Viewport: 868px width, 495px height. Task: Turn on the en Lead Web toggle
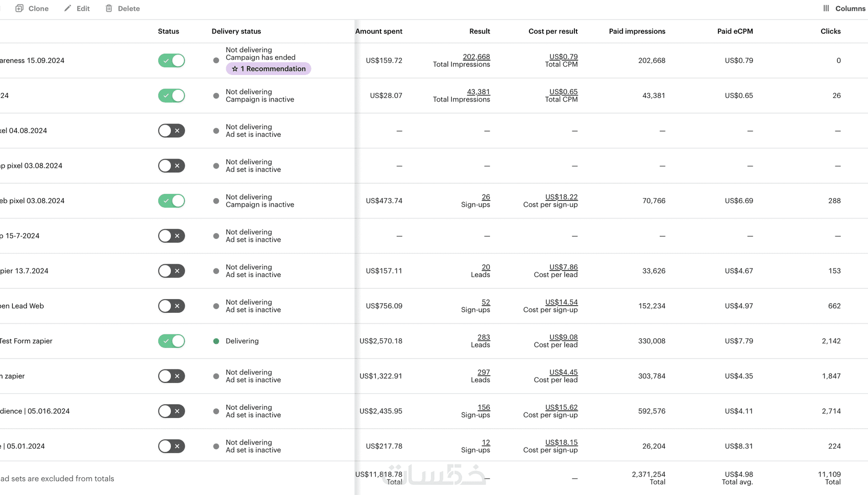coord(172,306)
